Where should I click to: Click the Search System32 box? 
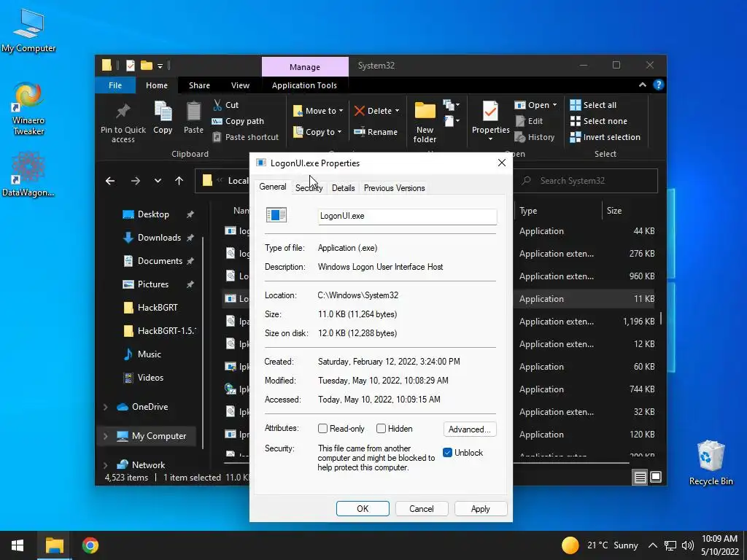[x=586, y=181]
